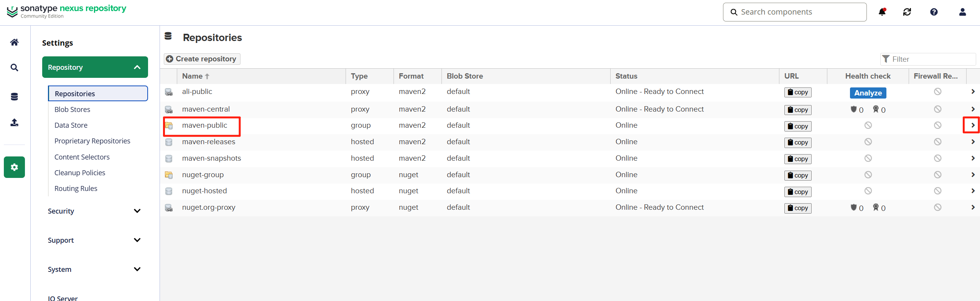Click the refresh icon in top bar
The width and height of the screenshot is (980, 301).
(907, 12)
